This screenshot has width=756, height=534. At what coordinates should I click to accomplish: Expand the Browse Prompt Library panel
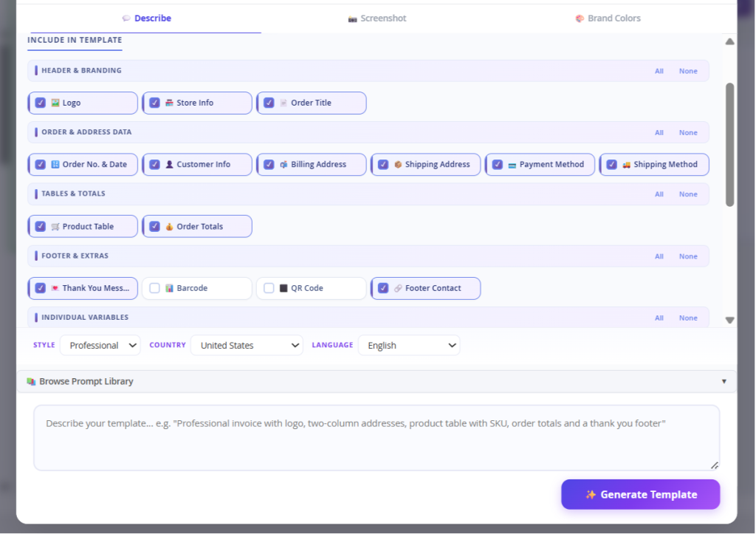click(x=377, y=382)
